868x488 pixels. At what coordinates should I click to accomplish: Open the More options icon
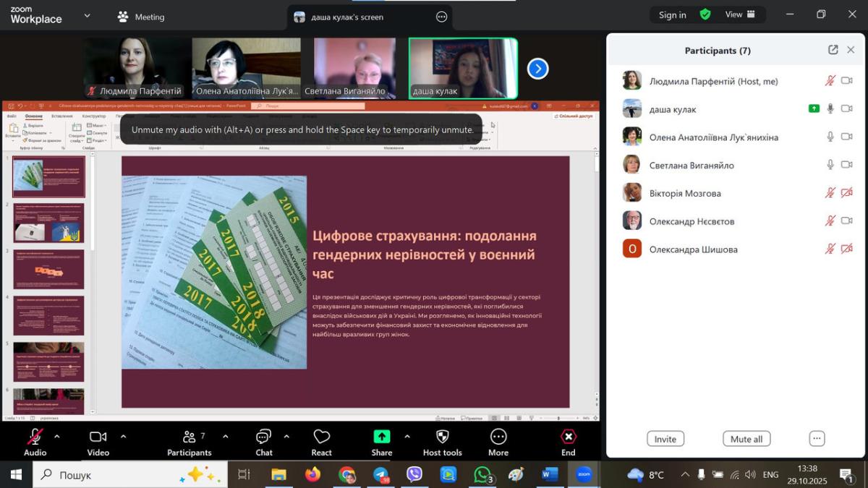pyautogui.click(x=498, y=437)
